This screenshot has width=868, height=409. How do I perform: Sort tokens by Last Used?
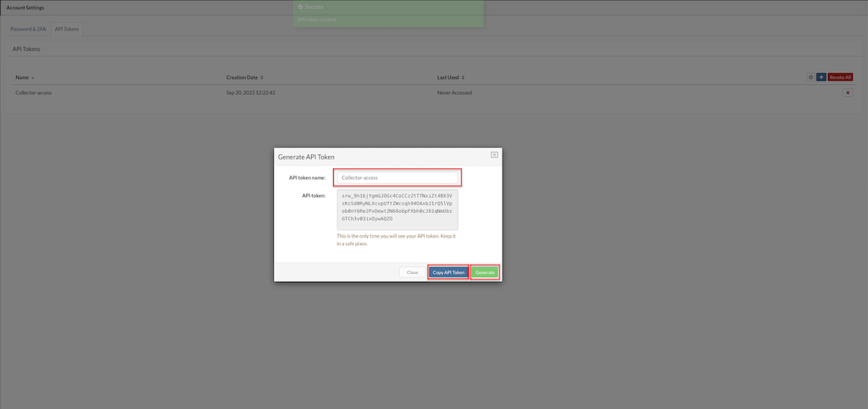(450, 77)
